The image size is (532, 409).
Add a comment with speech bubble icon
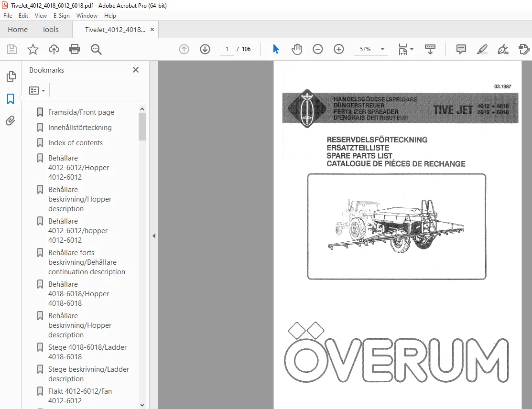(x=461, y=50)
